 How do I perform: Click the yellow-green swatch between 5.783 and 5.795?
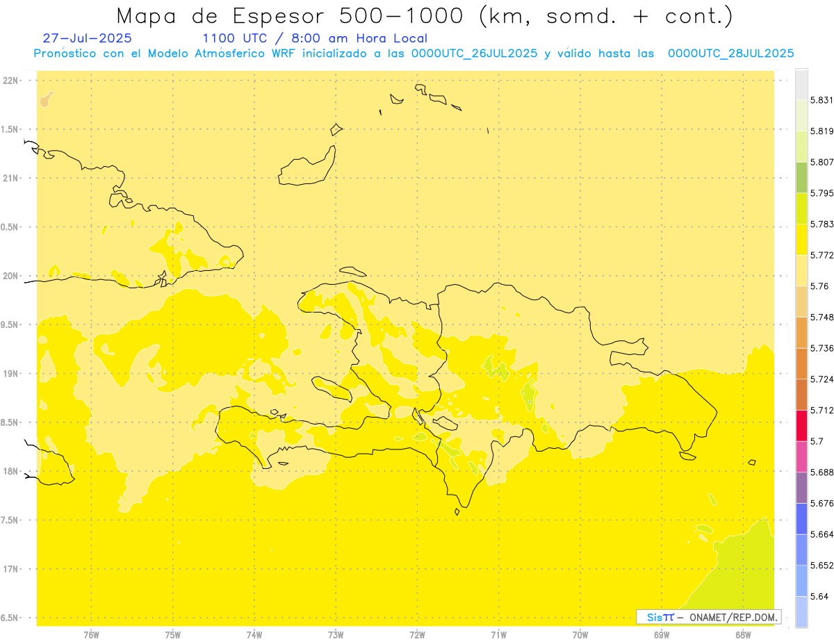click(801, 208)
